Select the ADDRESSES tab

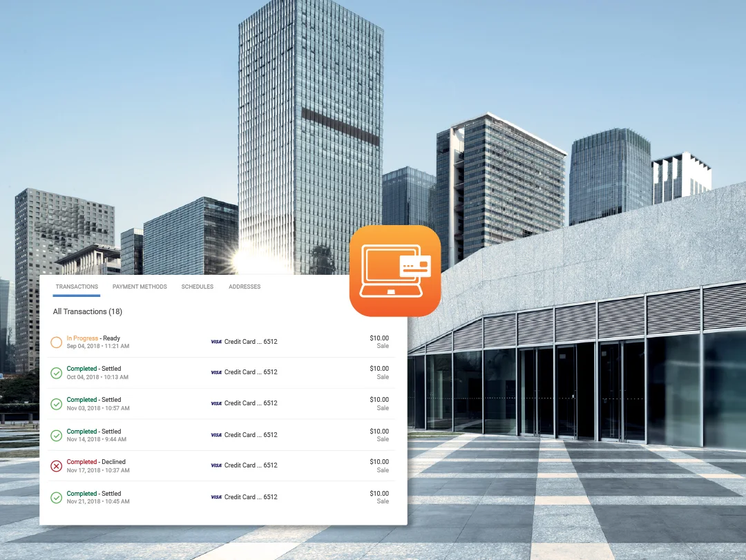pos(244,287)
